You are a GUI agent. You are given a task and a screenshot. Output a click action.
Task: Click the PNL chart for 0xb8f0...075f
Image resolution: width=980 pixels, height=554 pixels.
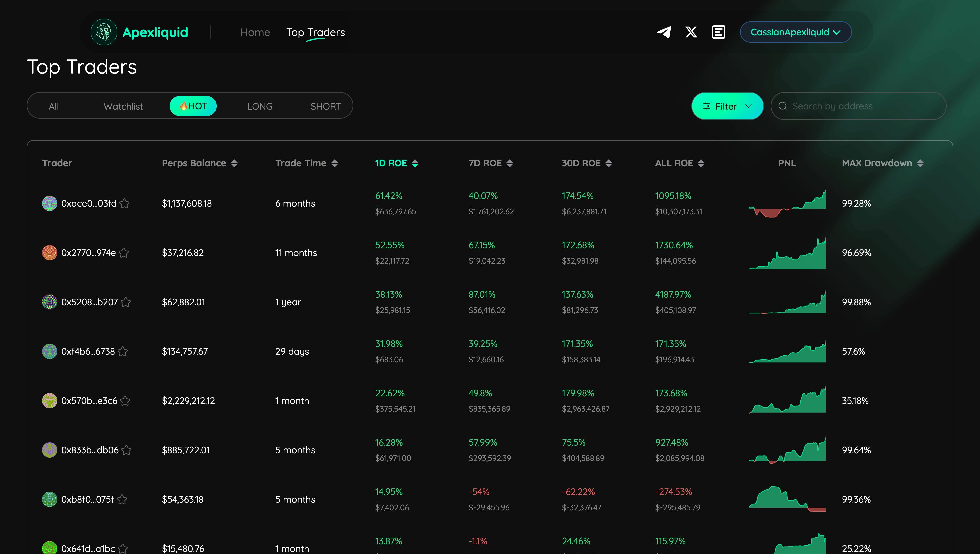click(787, 499)
